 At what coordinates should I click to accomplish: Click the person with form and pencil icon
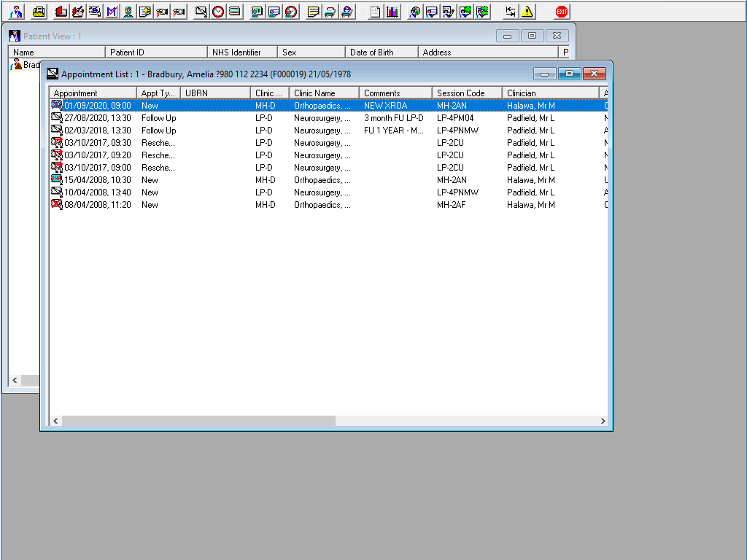pyautogui.click(x=449, y=12)
